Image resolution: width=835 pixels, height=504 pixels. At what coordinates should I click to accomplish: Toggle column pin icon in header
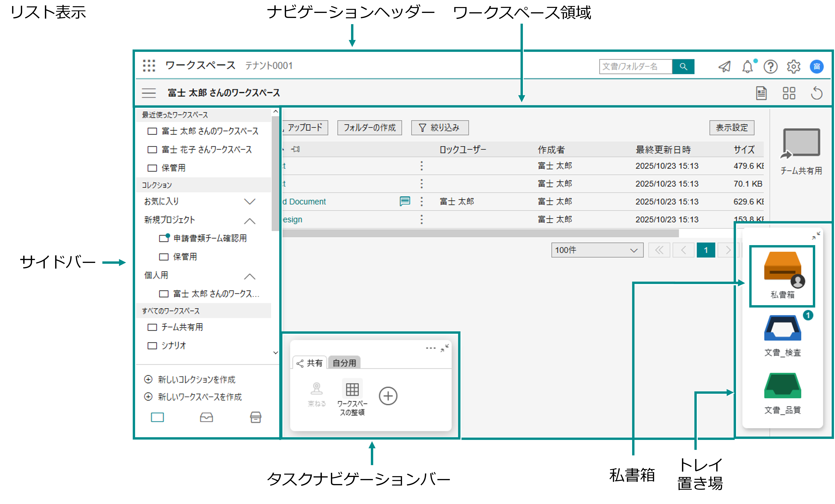296,149
